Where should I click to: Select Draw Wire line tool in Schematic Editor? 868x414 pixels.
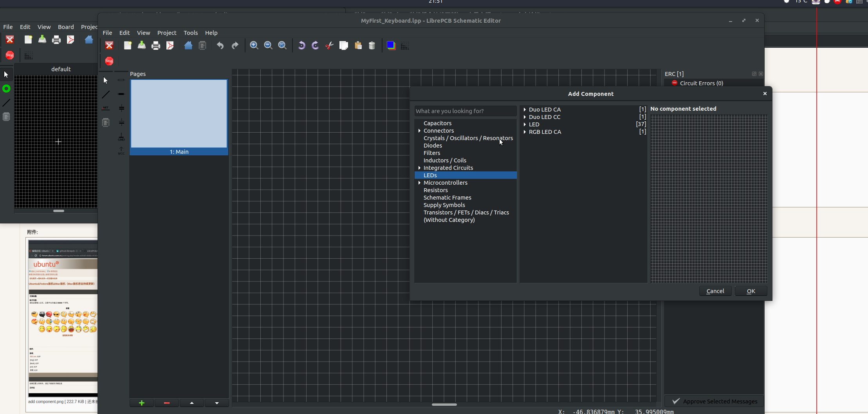pyautogui.click(x=106, y=94)
